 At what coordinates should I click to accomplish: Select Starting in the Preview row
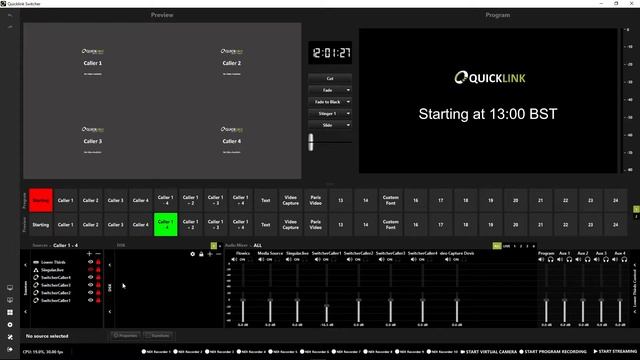41,224
